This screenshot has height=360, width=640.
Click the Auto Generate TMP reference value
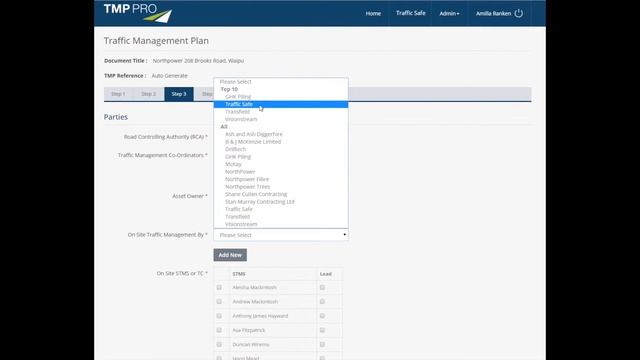(169, 76)
